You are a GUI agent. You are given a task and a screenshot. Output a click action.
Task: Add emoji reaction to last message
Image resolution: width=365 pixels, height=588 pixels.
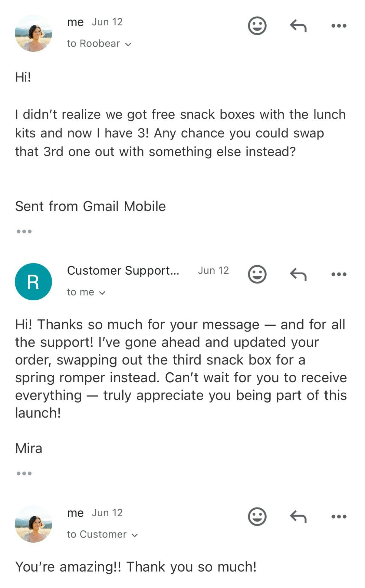(x=257, y=517)
